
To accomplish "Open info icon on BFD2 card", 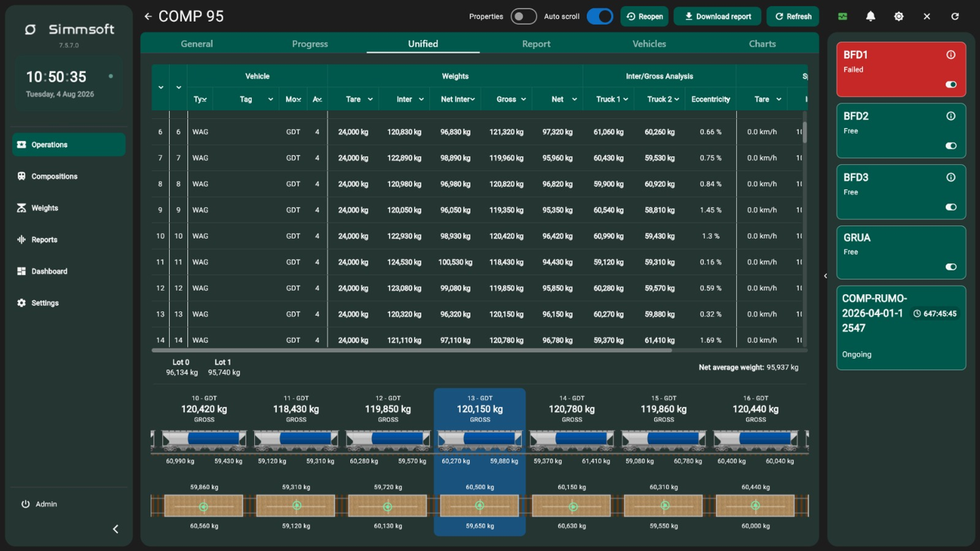I will (x=951, y=116).
